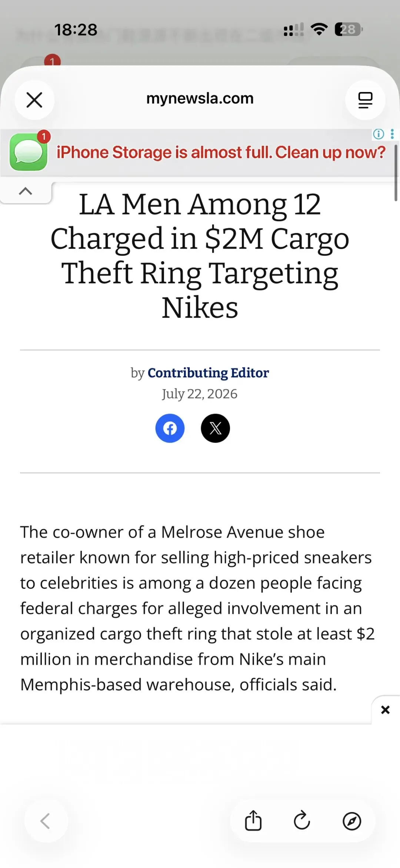Tap the red notification badge behind the sheet
400x868 pixels.
pyautogui.click(x=52, y=60)
